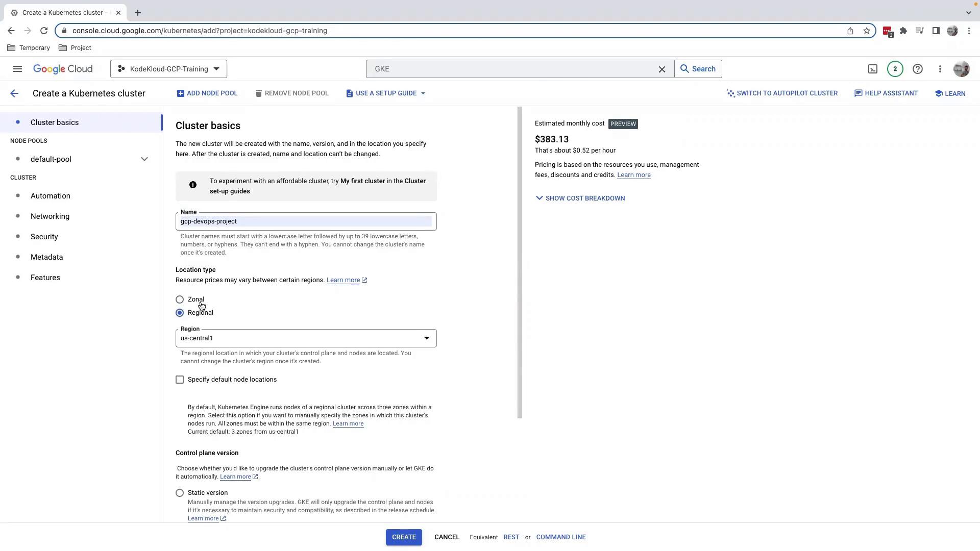
Task: Open the Region us-central1 dropdown
Action: point(306,338)
